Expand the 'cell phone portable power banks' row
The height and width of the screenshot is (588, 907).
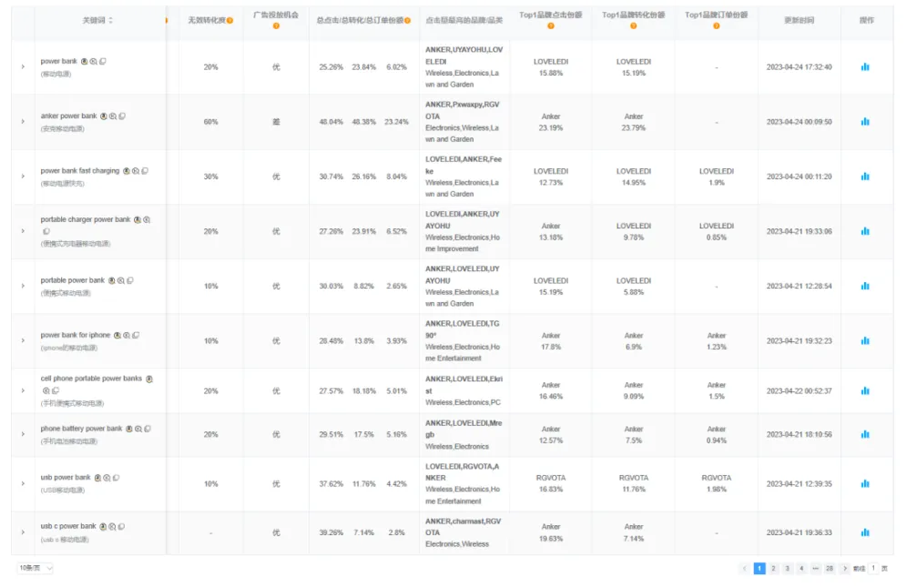pyautogui.click(x=23, y=390)
